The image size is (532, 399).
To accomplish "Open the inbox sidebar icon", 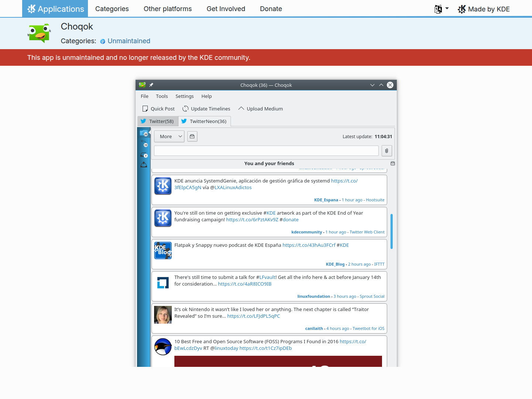I will 144,154.
